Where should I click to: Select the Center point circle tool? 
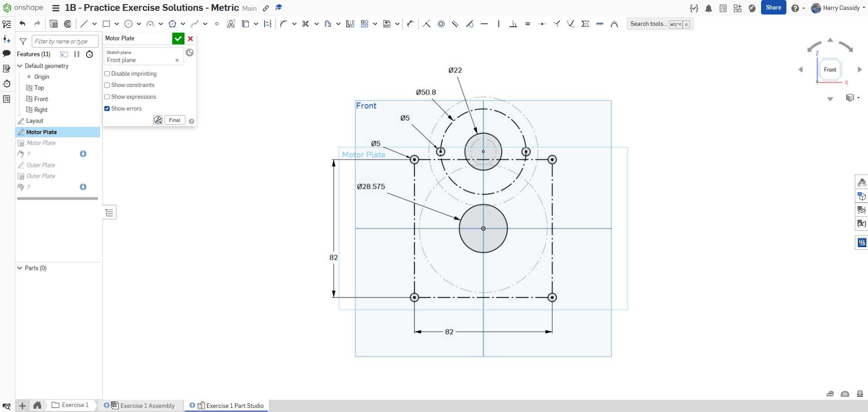point(128,24)
